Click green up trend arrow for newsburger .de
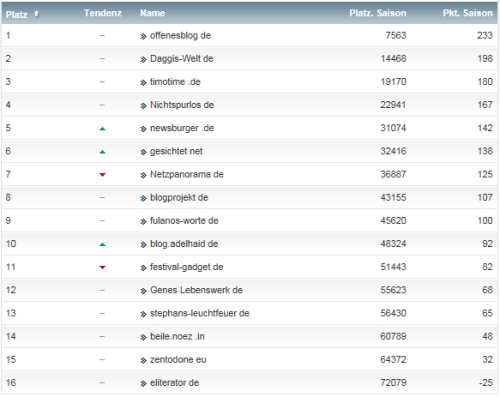 [102, 129]
